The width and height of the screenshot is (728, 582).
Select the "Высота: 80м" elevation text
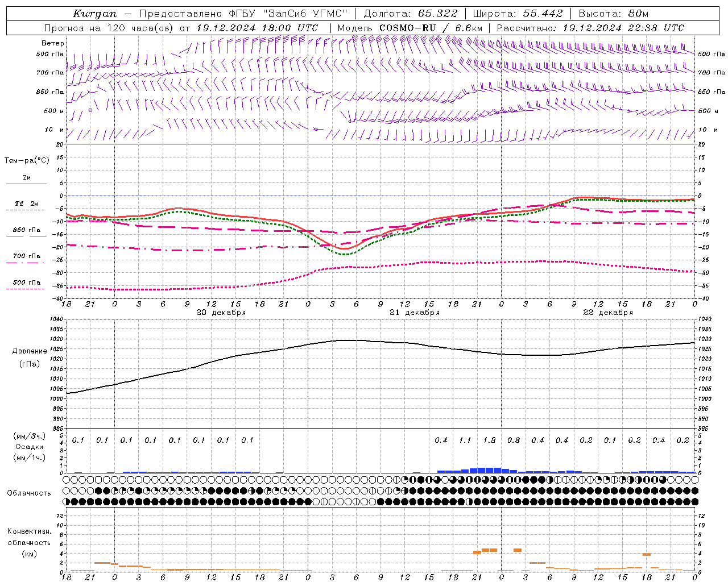pos(614,14)
